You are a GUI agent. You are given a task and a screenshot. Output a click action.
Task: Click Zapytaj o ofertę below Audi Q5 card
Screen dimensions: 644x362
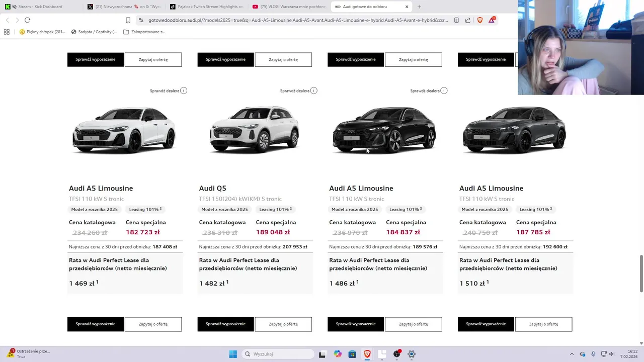coord(283,324)
